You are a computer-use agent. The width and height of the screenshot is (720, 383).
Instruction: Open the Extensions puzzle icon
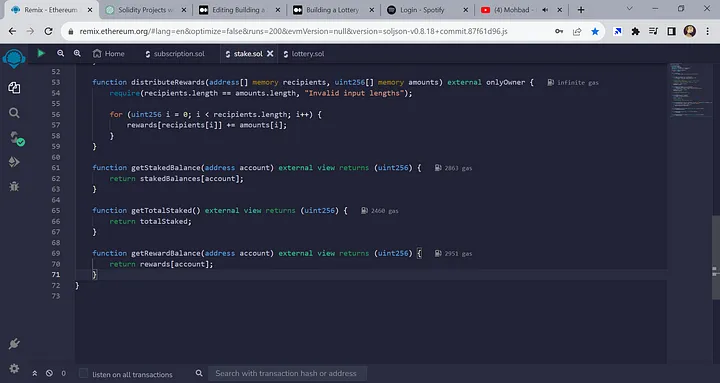click(x=636, y=31)
